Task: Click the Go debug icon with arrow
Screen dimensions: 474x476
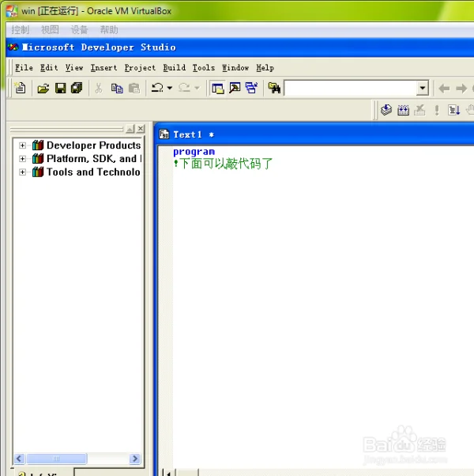Action: click(454, 110)
